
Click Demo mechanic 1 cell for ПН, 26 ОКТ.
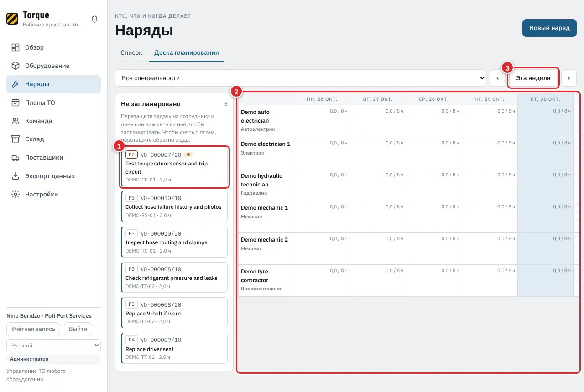(322, 217)
